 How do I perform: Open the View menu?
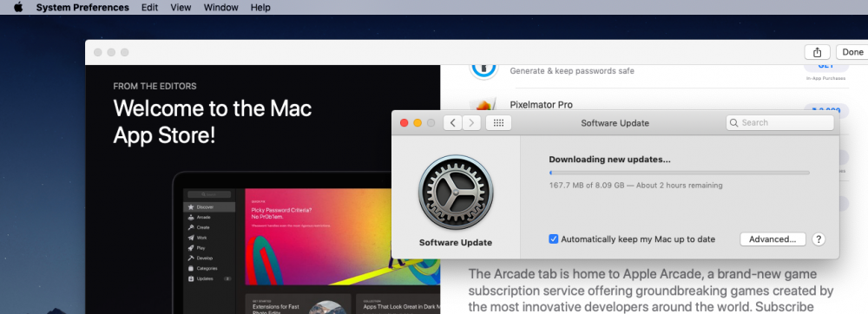tap(181, 7)
